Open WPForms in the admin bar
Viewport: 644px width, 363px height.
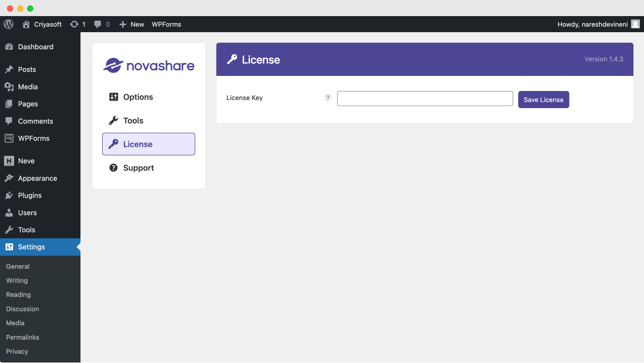(167, 24)
